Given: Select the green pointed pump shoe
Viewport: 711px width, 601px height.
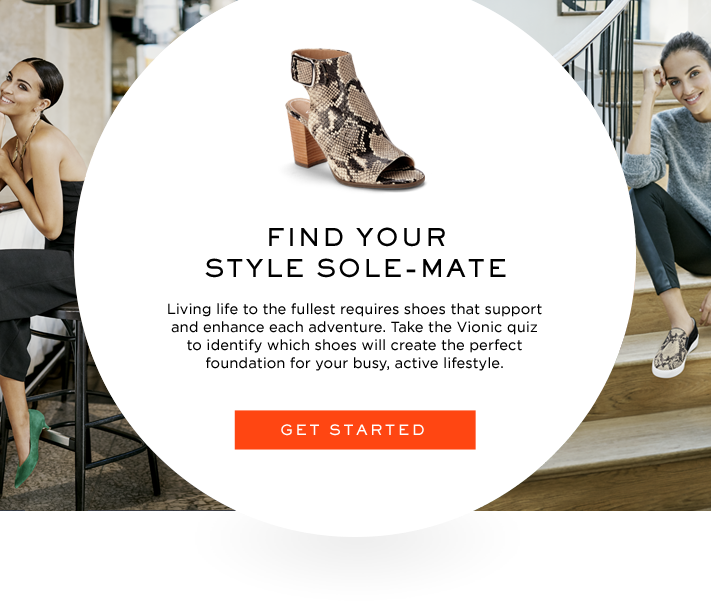Looking at the screenshot, I should click(x=31, y=447).
